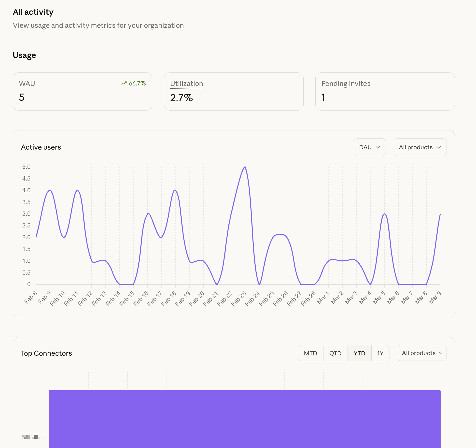The width and height of the screenshot is (476, 448).
Task: Open the WAU metric card
Action: tap(83, 92)
